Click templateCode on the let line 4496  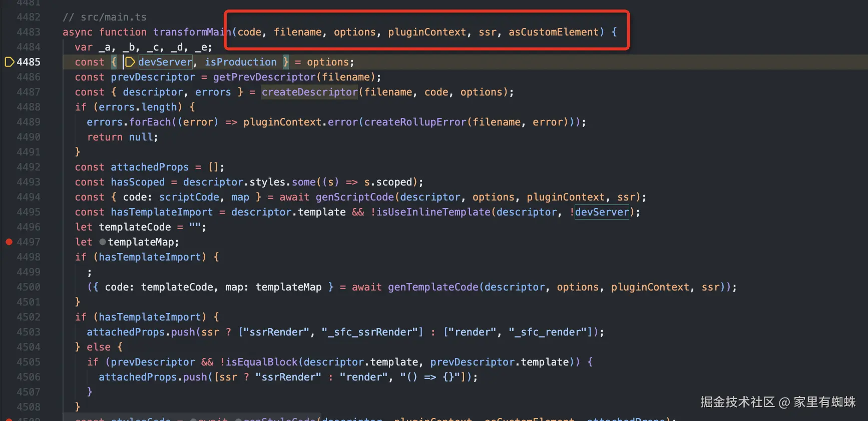135,227
